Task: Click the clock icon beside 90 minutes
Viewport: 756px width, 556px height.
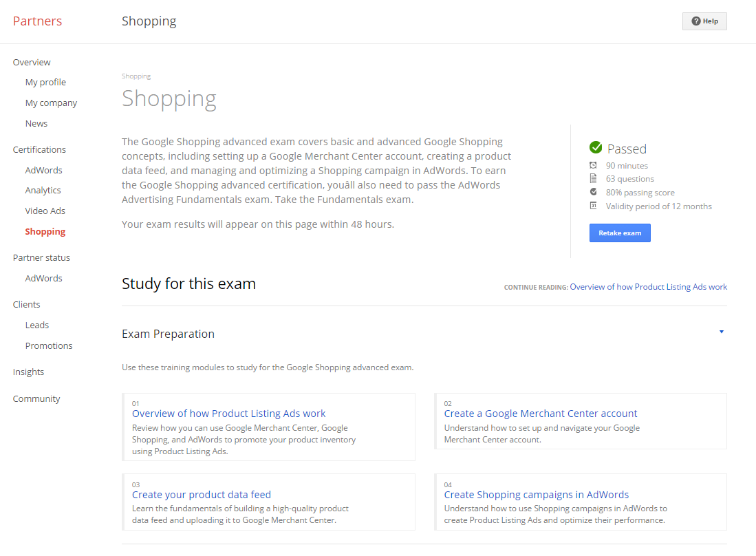Action: pos(593,165)
